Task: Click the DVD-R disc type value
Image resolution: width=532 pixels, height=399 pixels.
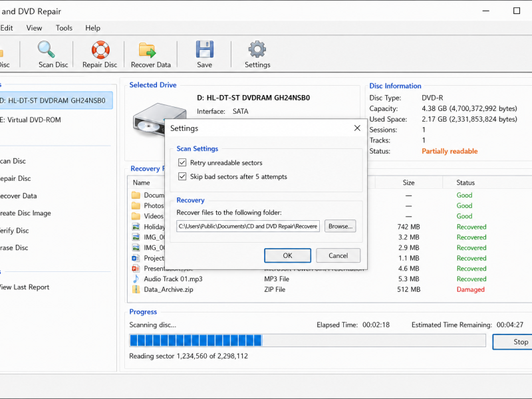Action: 432,98
